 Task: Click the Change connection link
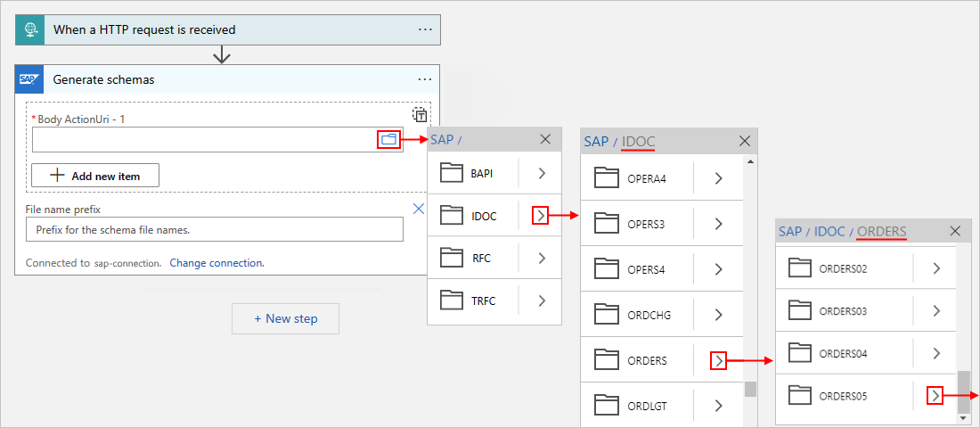(x=216, y=263)
